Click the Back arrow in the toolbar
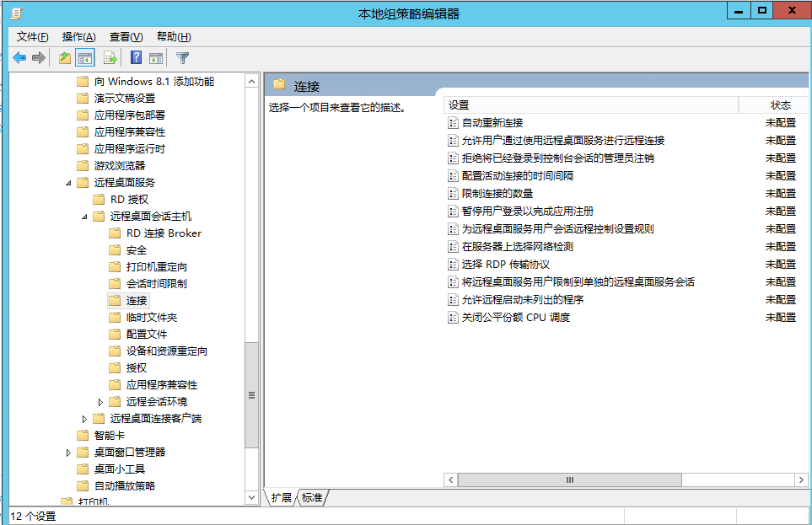812x525 pixels. 19,58
